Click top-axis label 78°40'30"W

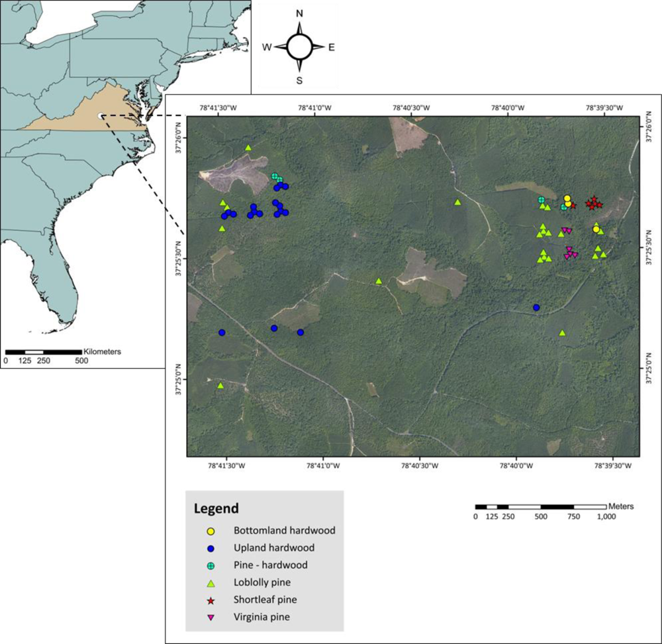pos(411,108)
